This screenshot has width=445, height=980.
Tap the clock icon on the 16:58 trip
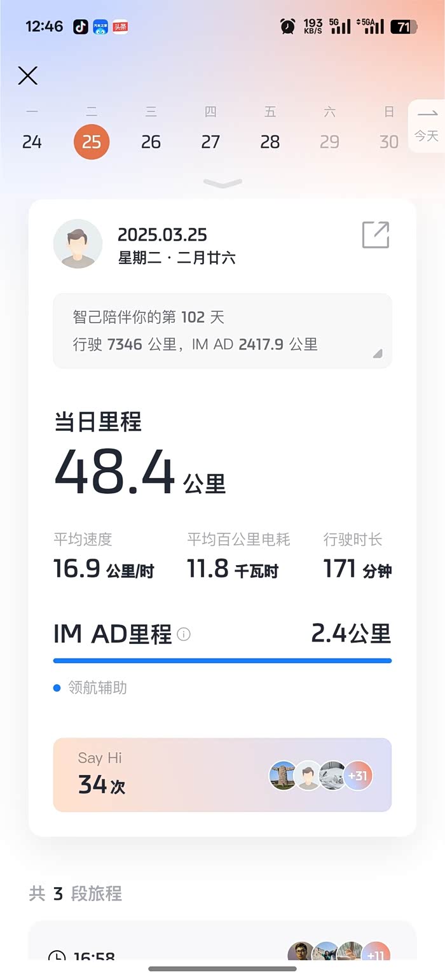click(x=57, y=955)
